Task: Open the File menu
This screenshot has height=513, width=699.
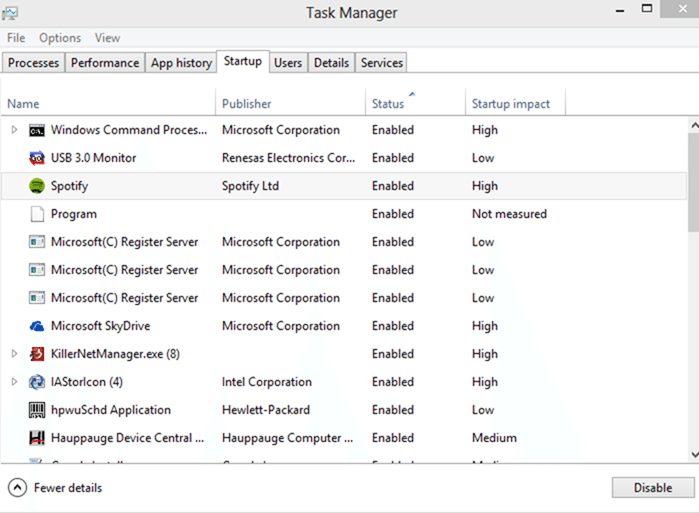Action: (16, 38)
